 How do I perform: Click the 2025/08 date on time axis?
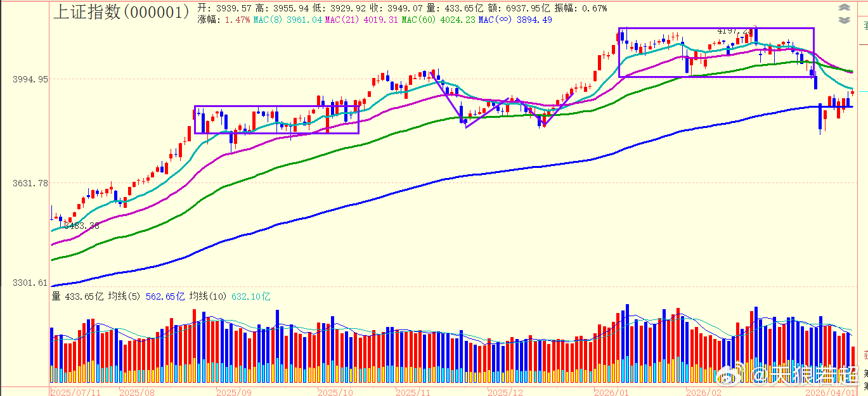pyautogui.click(x=137, y=392)
